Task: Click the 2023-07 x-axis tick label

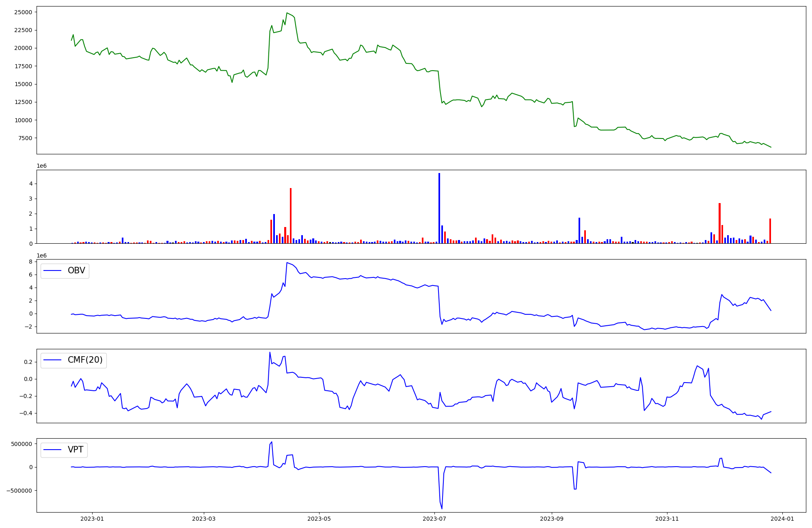Action: point(434,519)
